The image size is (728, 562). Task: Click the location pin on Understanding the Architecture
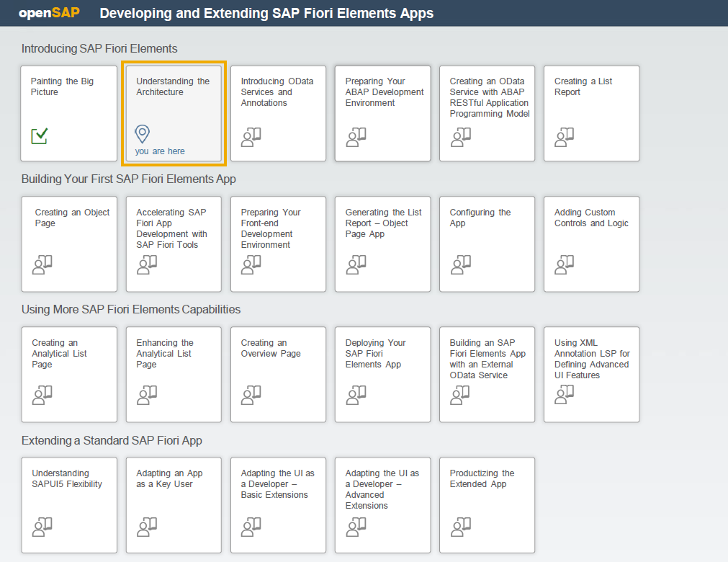pos(142,134)
